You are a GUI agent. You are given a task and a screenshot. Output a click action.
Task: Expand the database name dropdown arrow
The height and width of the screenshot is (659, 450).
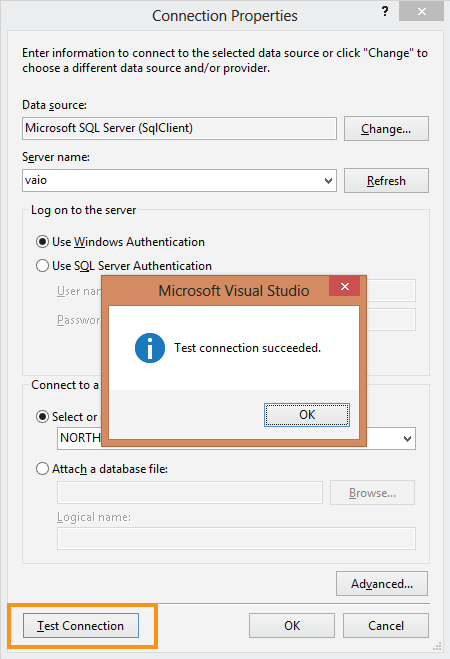point(407,439)
